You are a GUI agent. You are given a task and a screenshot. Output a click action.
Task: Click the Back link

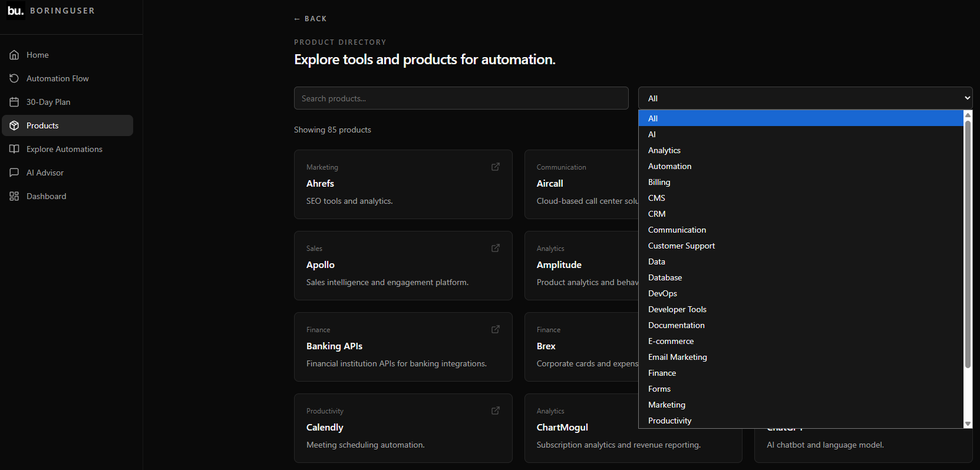[x=311, y=19]
